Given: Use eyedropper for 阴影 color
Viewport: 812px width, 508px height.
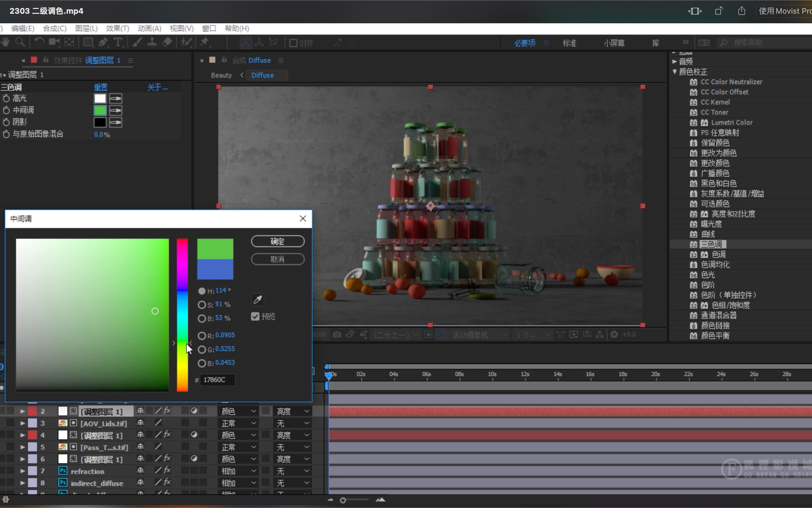Looking at the screenshot, I should pyautogui.click(x=115, y=122).
